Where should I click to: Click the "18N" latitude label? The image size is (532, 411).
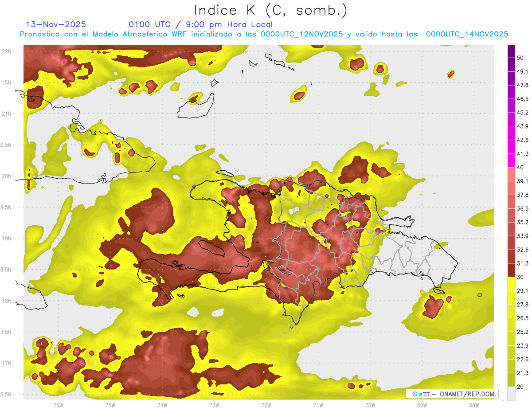point(6,301)
